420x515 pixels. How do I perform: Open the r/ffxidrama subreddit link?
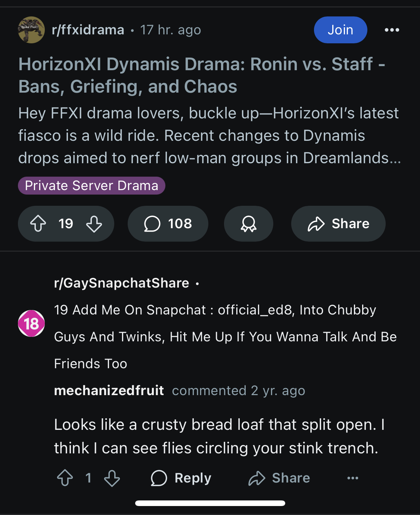[x=88, y=30]
